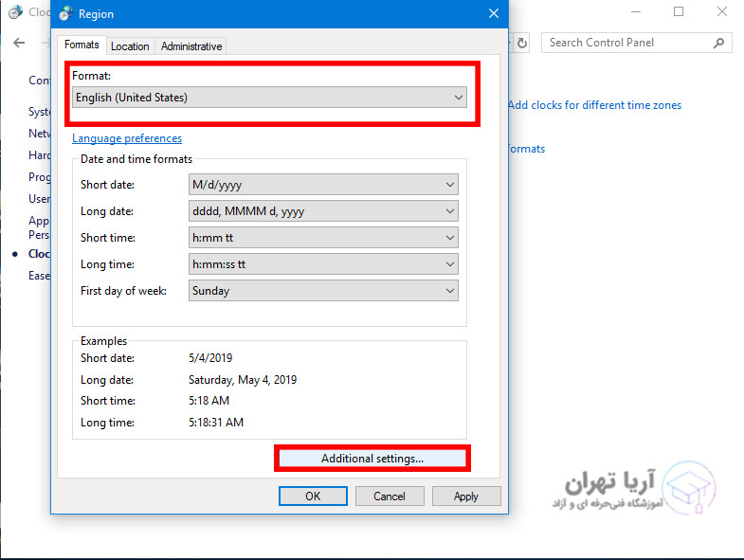Click the Control Panel clock icon in the title bar
The width and height of the screenshot is (744, 560).
pyautogui.click(x=15, y=12)
